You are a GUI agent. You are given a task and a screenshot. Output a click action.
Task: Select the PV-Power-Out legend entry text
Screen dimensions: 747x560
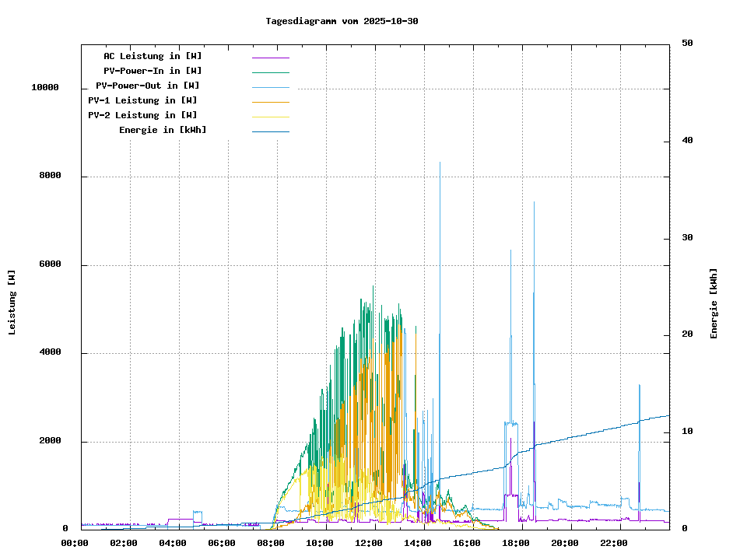[147, 86]
